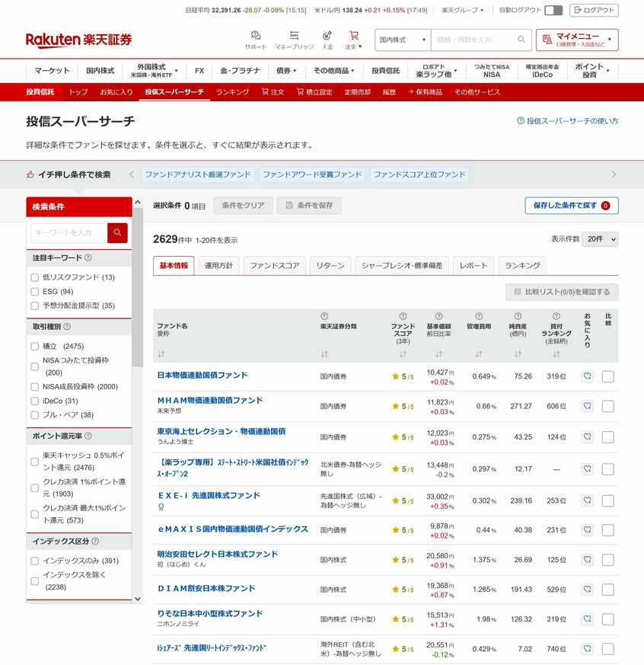644x665 pixels.
Task: Favorite ＥＸＥ-ｉ 先進国株式ファンド with heart icon
Action: click(587, 501)
